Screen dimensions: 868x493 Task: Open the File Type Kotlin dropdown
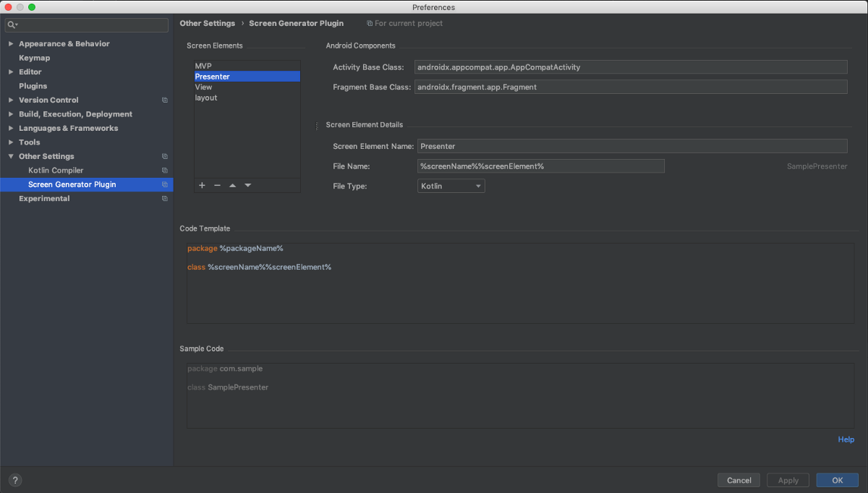tap(451, 186)
